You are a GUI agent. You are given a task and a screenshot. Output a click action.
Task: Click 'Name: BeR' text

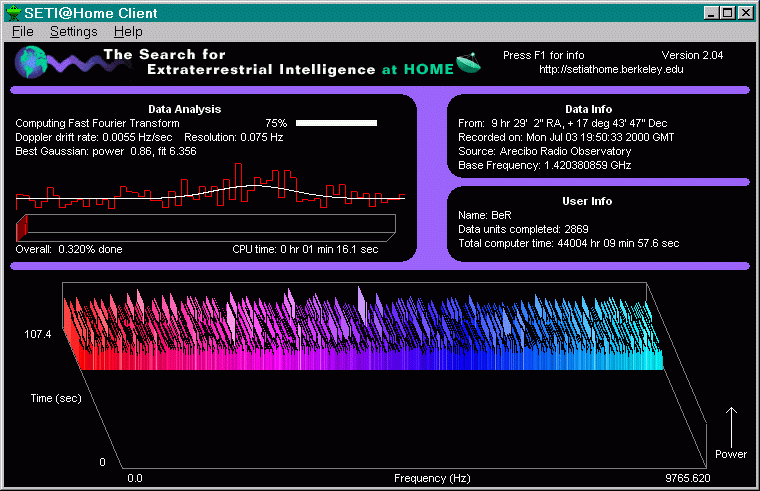tap(485, 215)
